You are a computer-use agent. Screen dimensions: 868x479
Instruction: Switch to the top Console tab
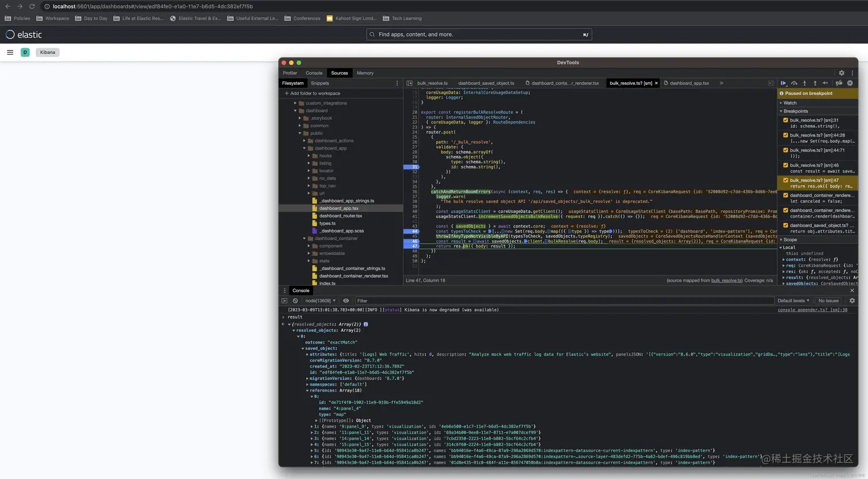[314, 73]
